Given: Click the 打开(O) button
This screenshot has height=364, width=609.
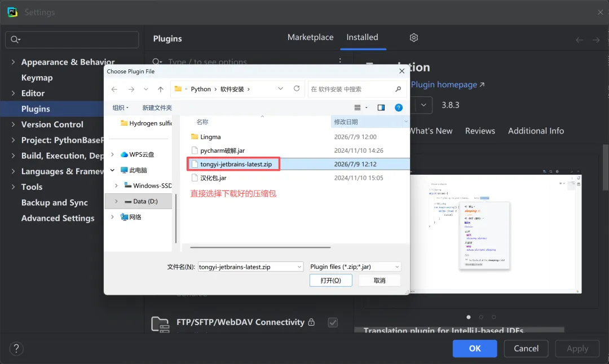Looking at the screenshot, I should (x=331, y=280).
